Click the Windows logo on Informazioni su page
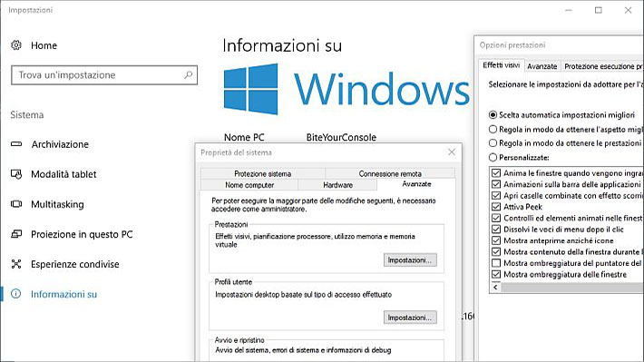This screenshot has height=362, width=644. point(250,89)
